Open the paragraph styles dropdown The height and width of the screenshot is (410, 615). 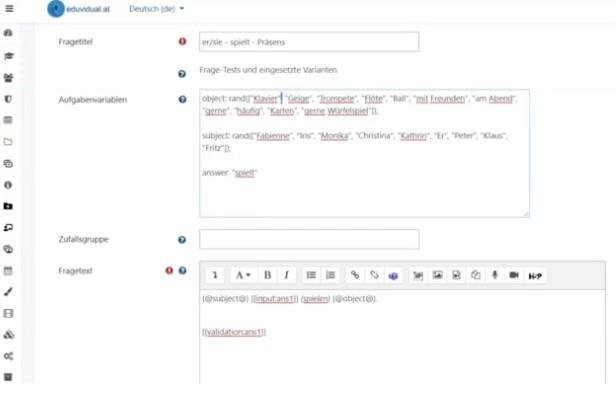243,275
